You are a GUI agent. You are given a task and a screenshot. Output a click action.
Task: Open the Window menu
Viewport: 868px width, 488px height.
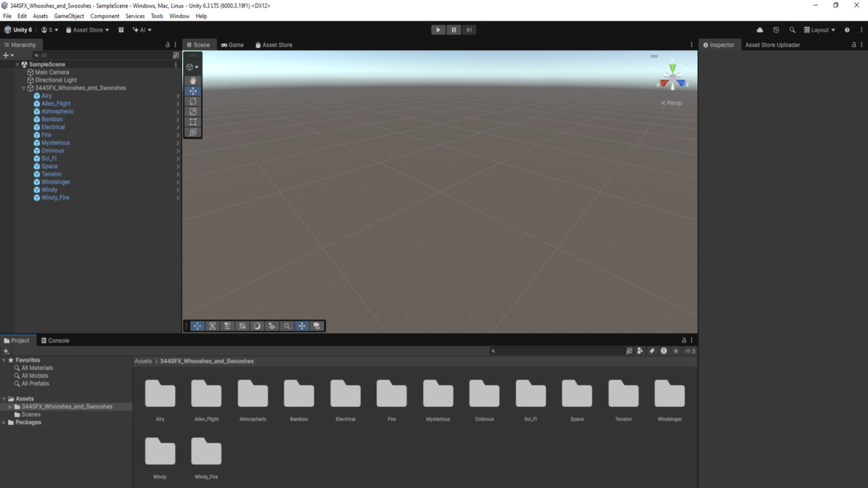point(179,16)
